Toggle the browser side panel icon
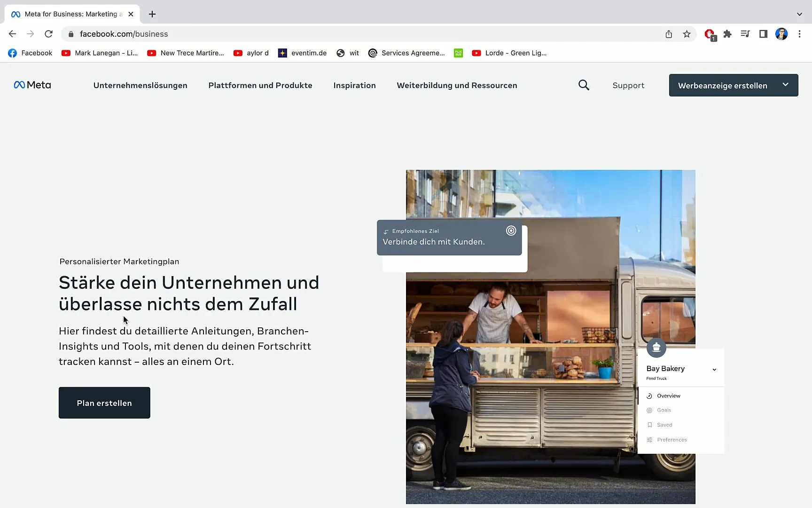812x508 pixels. point(763,34)
